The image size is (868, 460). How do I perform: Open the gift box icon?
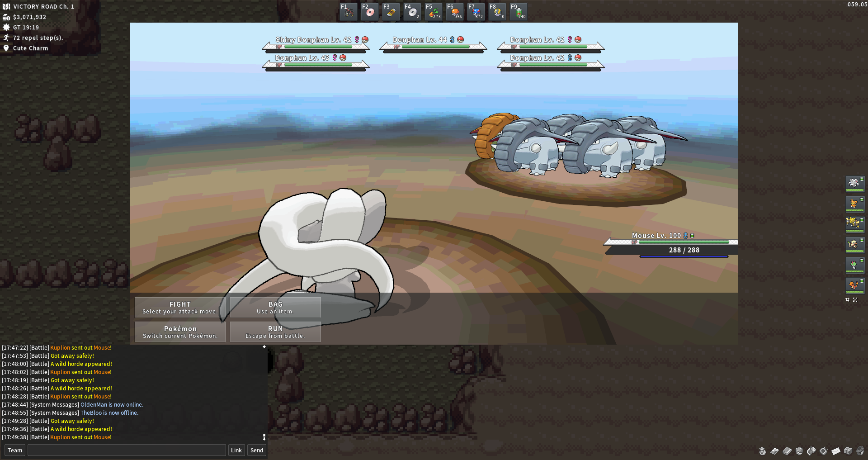tap(848, 451)
